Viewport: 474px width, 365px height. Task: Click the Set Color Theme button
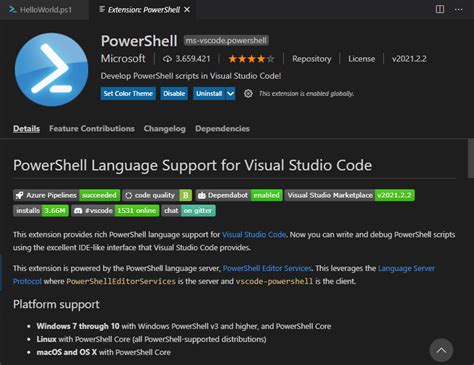coord(128,94)
